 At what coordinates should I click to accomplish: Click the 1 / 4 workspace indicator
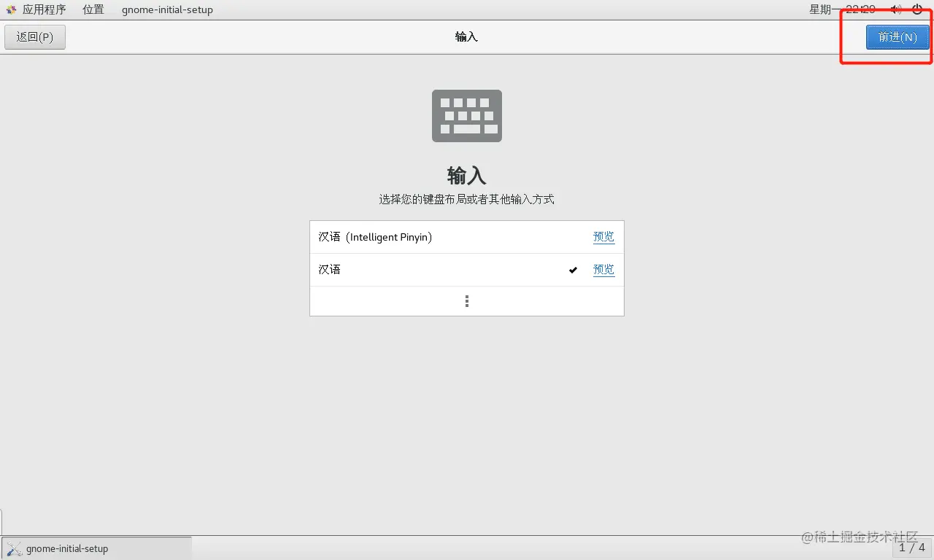coord(911,548)
